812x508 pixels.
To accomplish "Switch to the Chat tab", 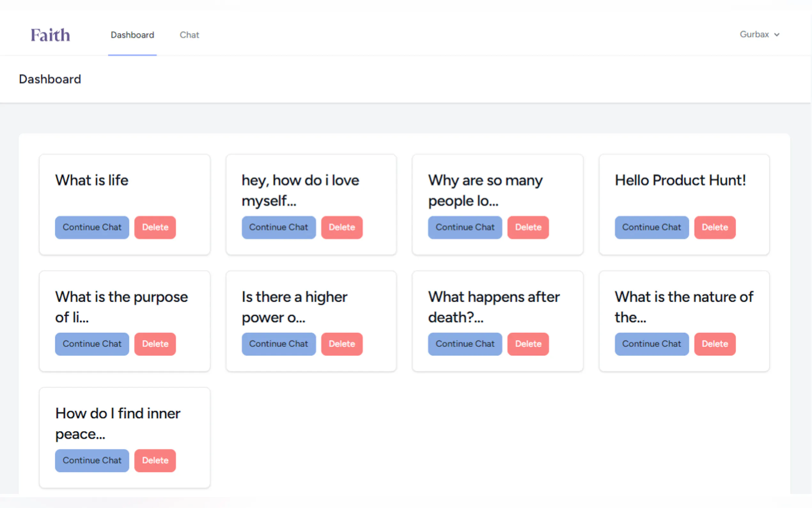I will (189, 35).
